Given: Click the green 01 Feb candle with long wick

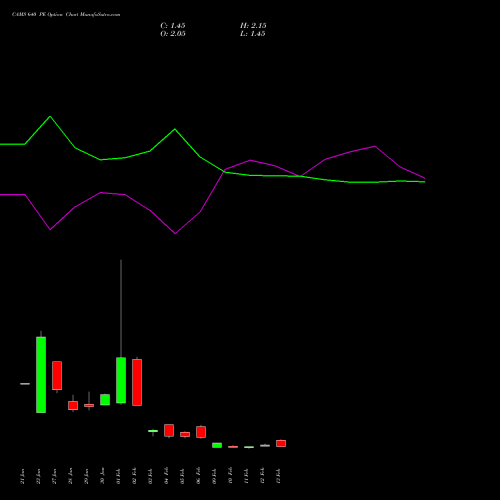Looking at the screenshot, I should pos(121,380).
